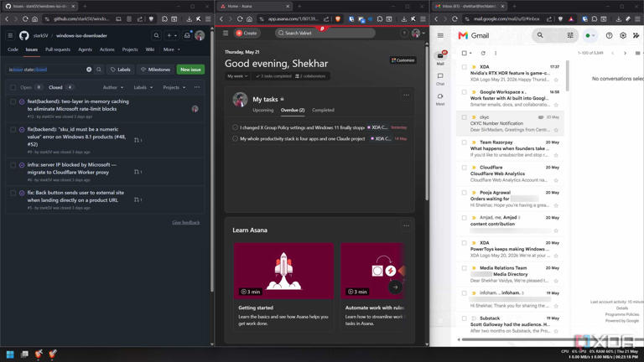
Task: Open issue list three-dots options in GitHub
Action: click(x=197, y=87)
